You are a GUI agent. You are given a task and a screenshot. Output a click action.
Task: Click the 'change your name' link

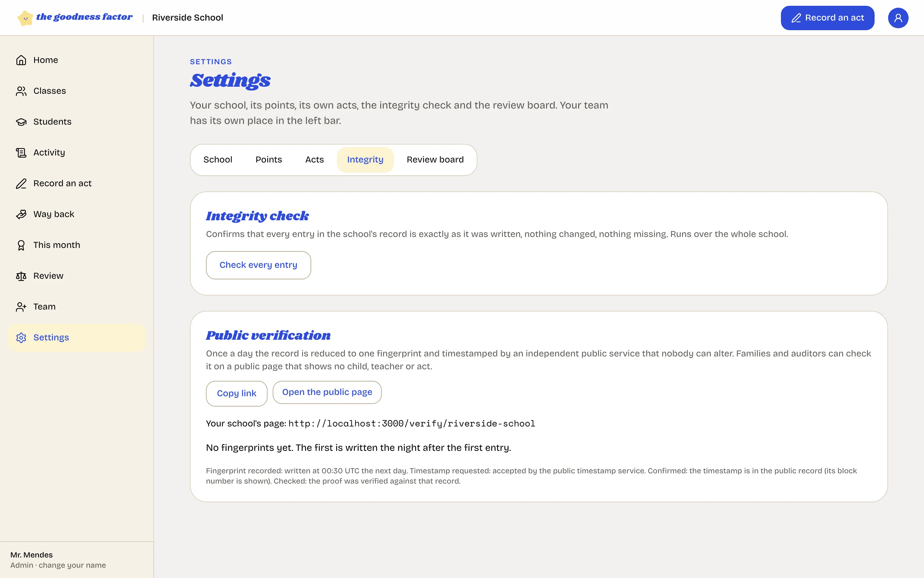click(72, 565)
